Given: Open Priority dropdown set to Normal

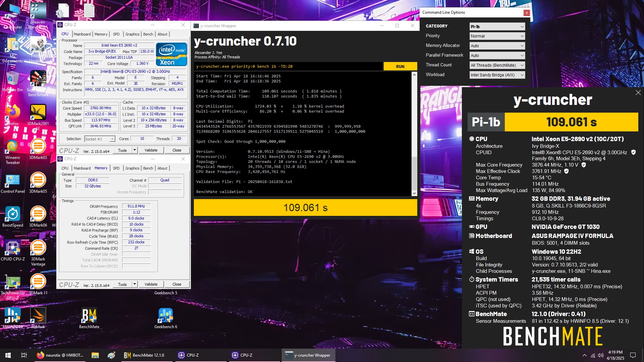Looking at the screenshot, I should point(497,36).
